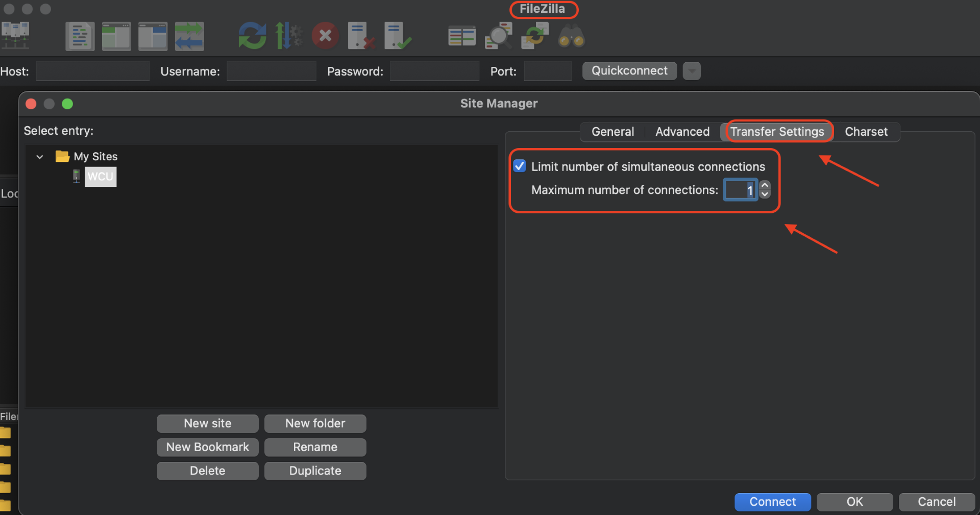
Task: Refresh the file and folder lists
Action: point(252,36)
